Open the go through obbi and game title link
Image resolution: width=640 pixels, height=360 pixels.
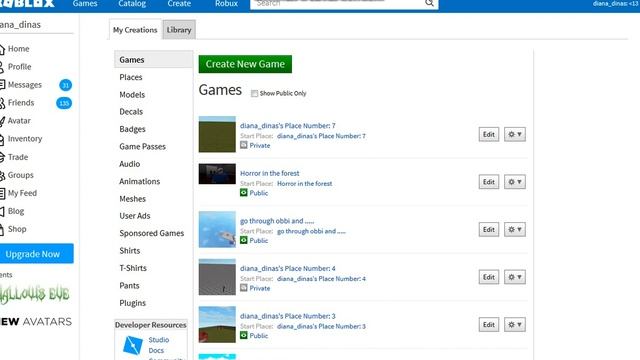tap(277, 221)
